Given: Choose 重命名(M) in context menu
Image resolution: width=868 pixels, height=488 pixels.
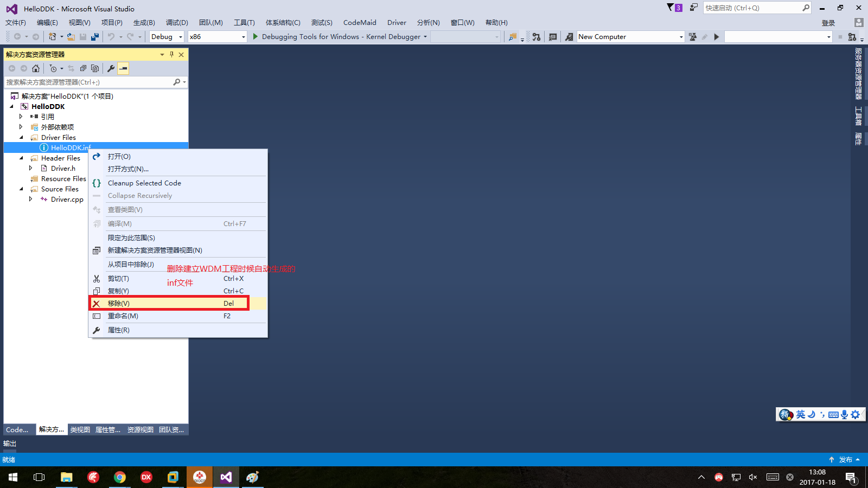Looking at the screenshot, I should 178,316.
